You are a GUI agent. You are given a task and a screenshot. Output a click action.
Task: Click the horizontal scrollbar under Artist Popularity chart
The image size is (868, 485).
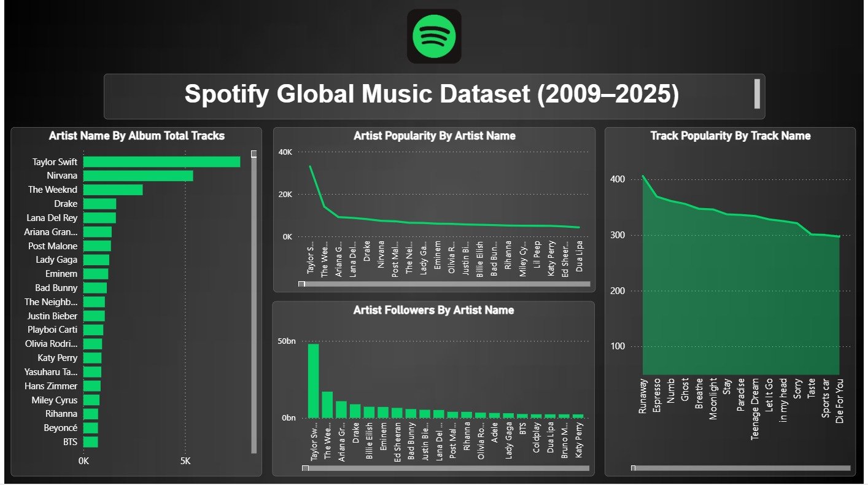(x=444, y=284)
